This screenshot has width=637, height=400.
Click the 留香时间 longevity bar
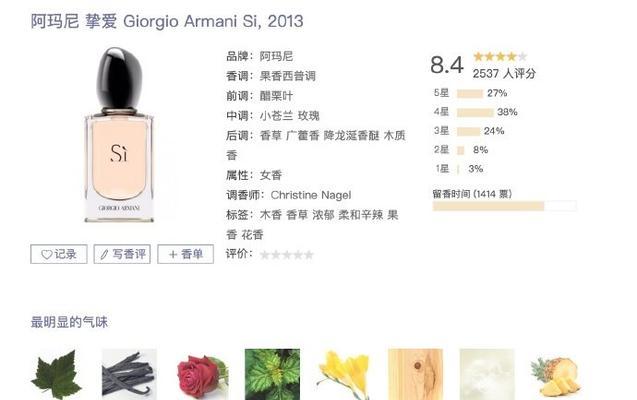[x=504, y=206]
